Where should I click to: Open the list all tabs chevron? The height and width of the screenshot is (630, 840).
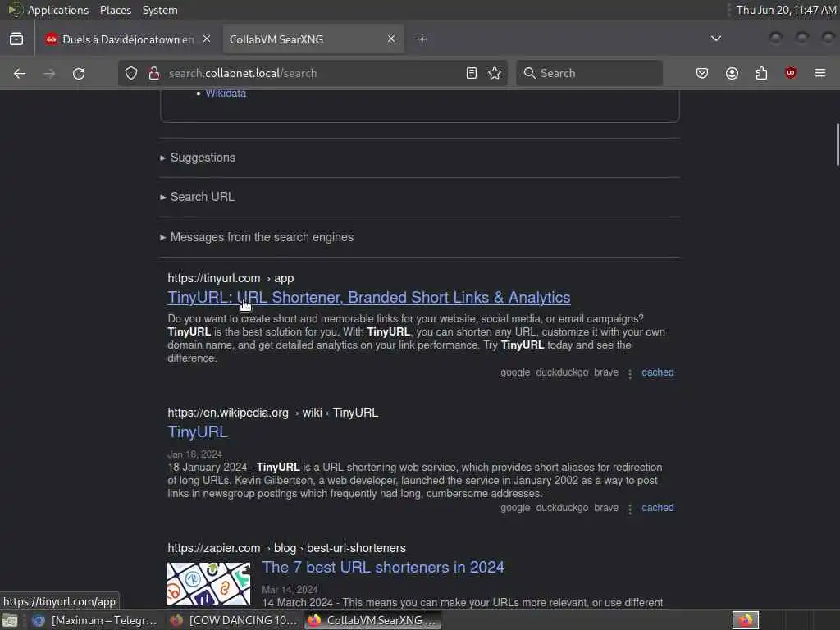coord(715,39)
